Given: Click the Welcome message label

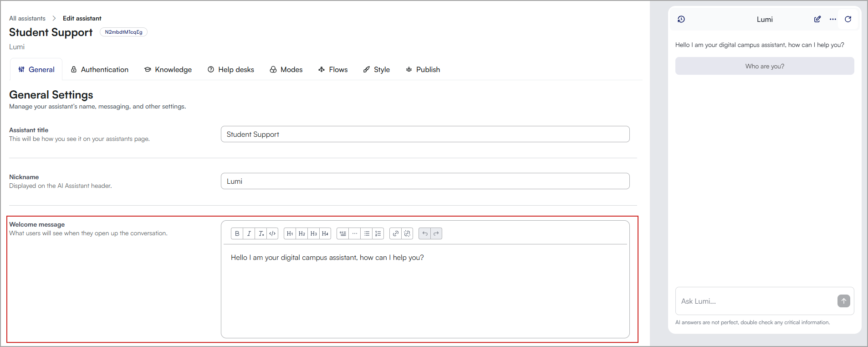Looking at the screenshot, I should 37,224.
